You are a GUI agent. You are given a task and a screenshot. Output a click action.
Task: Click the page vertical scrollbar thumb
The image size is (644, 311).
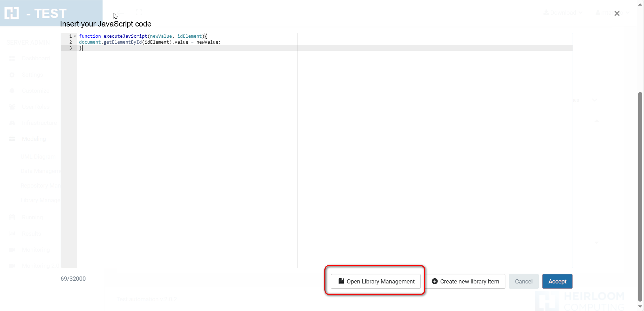(x=640, y=195)
